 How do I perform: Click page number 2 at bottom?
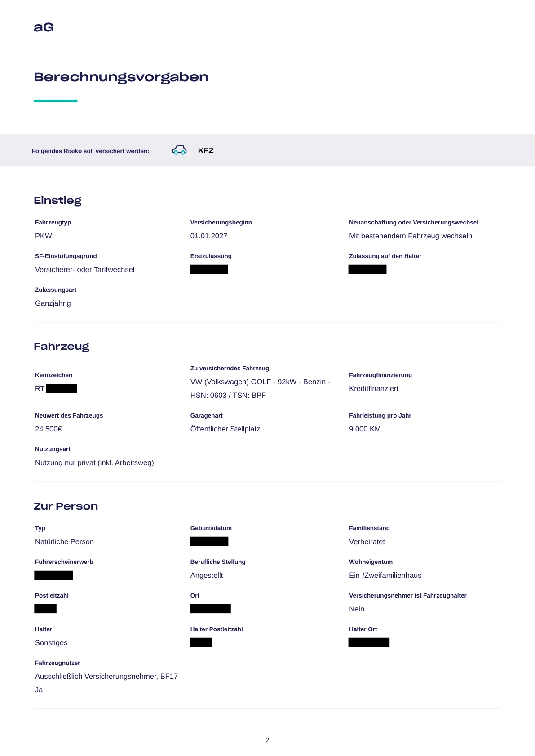267,740
